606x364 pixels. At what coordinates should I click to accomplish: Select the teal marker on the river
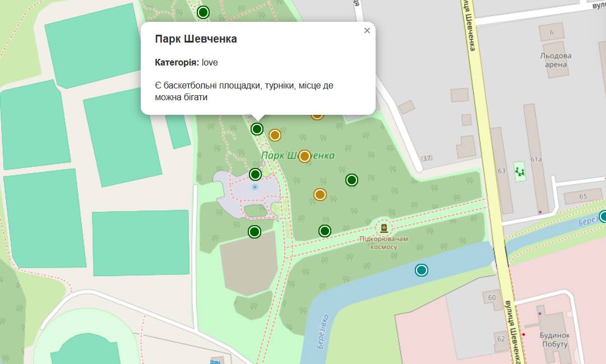coord(422,270)
